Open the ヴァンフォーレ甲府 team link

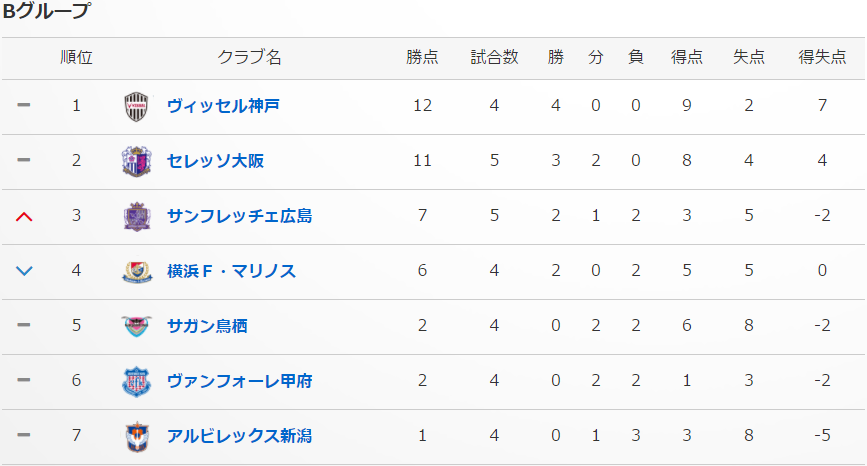pos(239,381)
